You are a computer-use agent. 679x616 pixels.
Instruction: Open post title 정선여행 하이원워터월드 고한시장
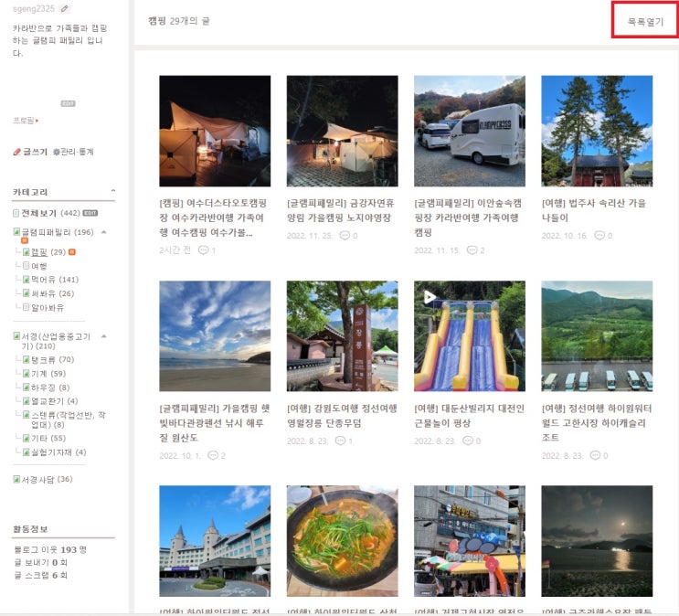tap(596, 423)
